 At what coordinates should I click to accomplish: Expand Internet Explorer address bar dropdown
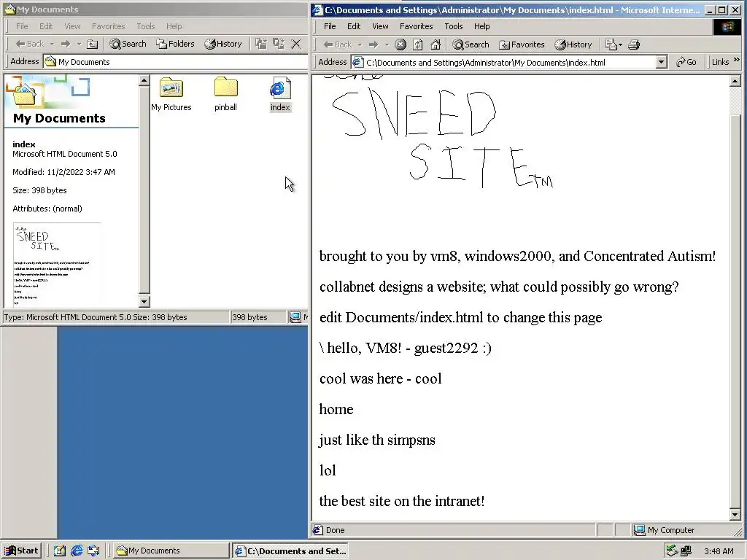click(x=661, y=62)
